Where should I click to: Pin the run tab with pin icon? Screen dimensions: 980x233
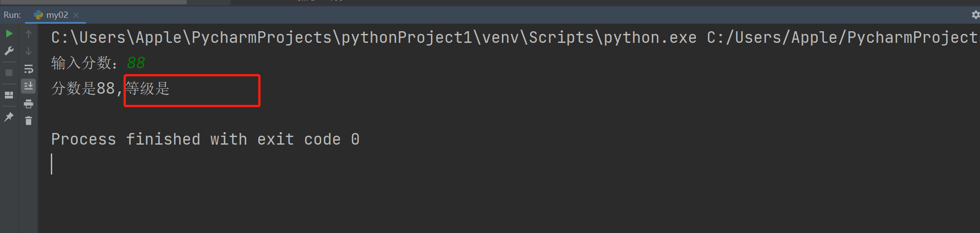point(9,117)
